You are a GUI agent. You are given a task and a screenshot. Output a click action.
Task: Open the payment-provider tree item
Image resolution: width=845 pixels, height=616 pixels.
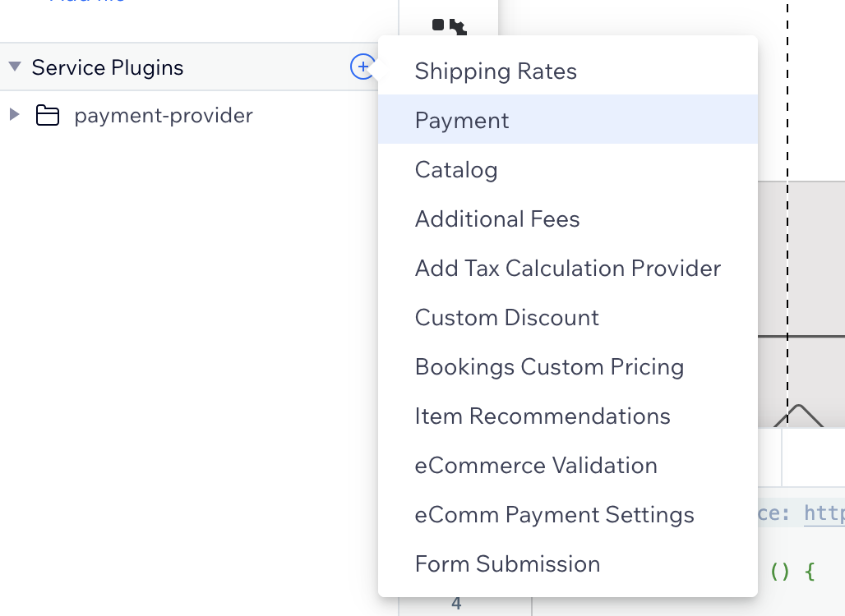[x=164, y=115]
